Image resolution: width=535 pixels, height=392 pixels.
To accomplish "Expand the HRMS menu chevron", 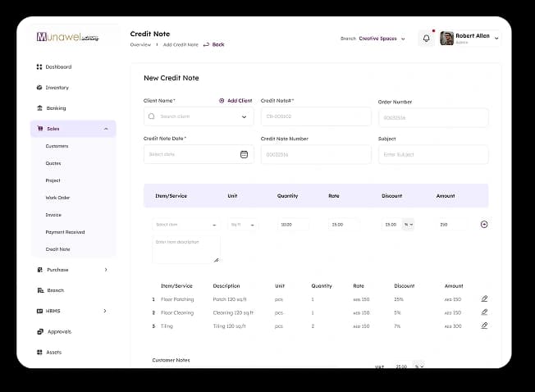I will coord(105,311).
